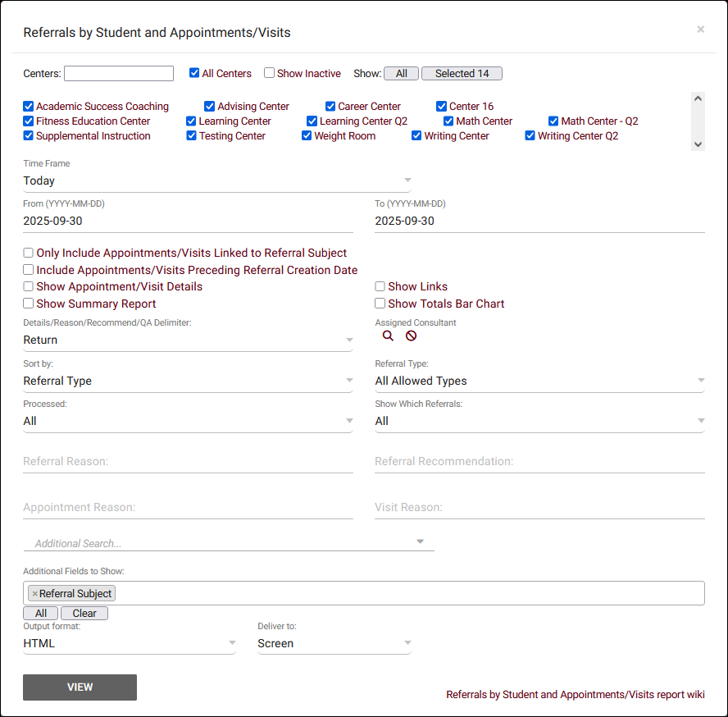Expand the Additional Search dropdown
This screenshot has width=728, height=717.
pyautogui.click(x=229, y=543)
